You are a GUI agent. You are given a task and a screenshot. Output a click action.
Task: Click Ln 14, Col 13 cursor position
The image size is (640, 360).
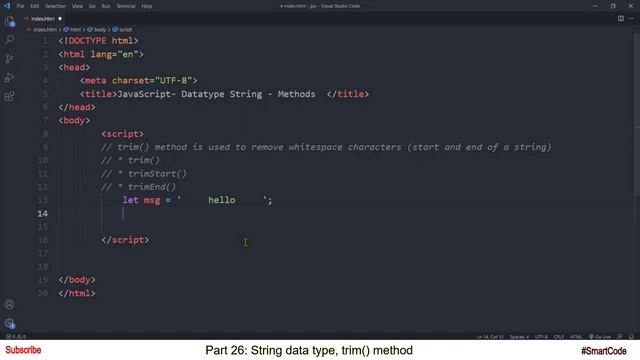pyautogui.click(x=490, y=337)
